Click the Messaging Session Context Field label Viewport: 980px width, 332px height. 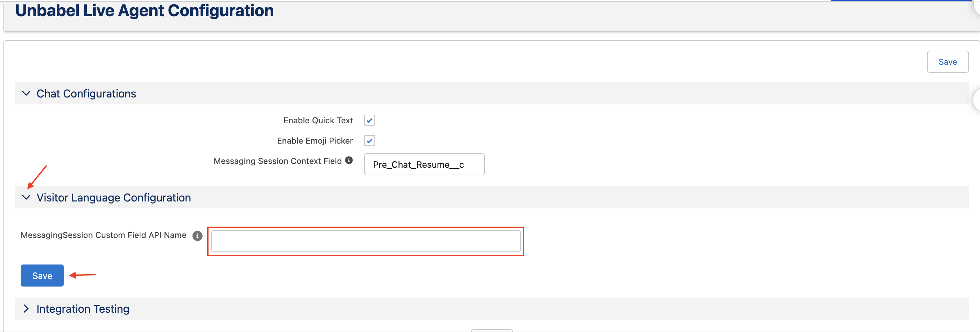pyautogui.click(x=278, y=161)
